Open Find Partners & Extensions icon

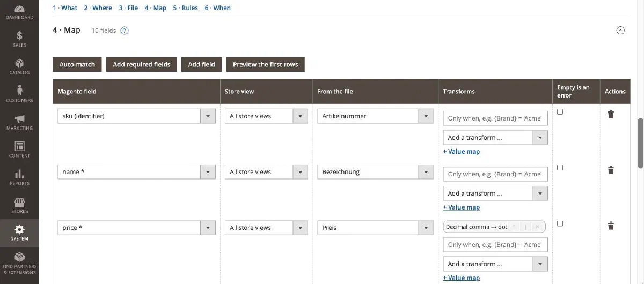pos(19,263)
